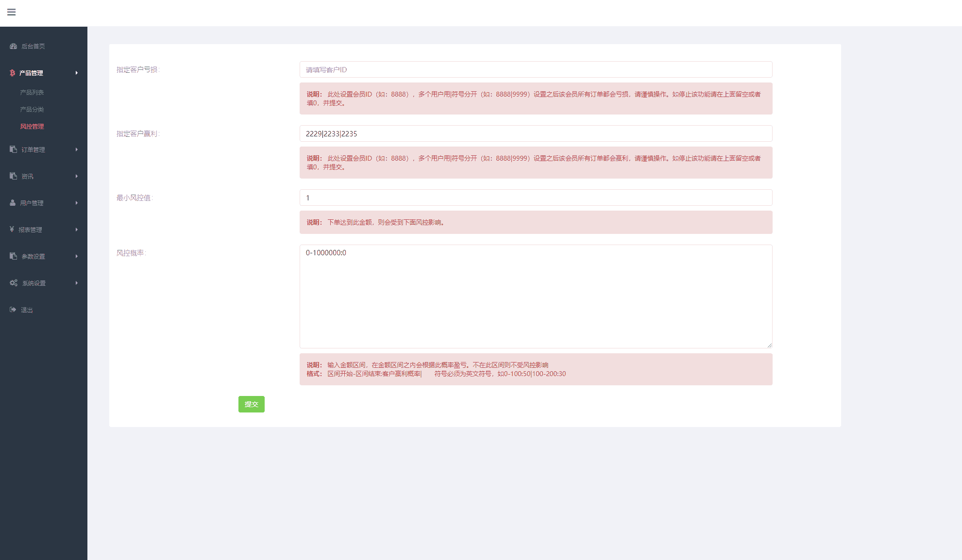Focus the 指定客户亏损 customer ID field
Image resolution: width=962 pixels, height=560 pixels.
tap(536, 69)
